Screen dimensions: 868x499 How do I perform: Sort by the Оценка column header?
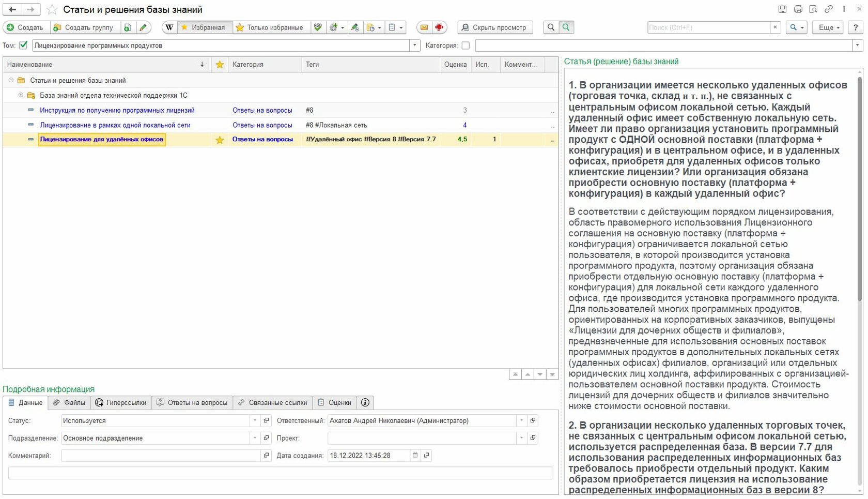[x=455, y=65]
